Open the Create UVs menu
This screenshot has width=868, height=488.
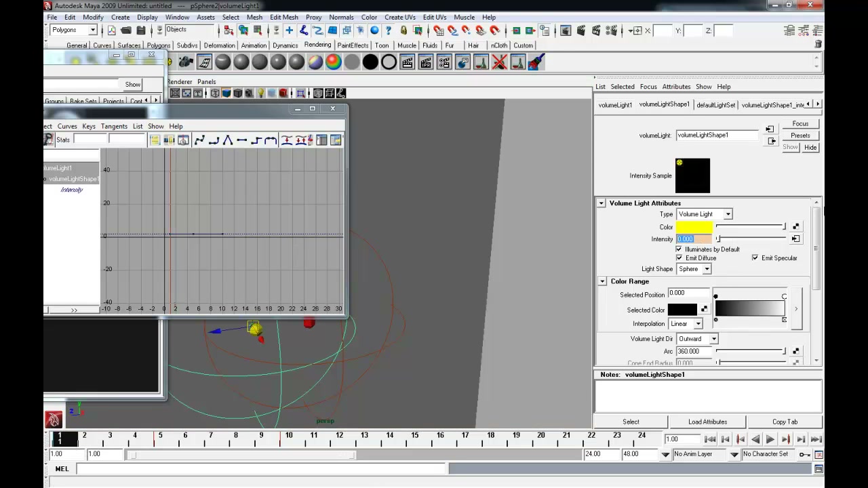[400, 17]
